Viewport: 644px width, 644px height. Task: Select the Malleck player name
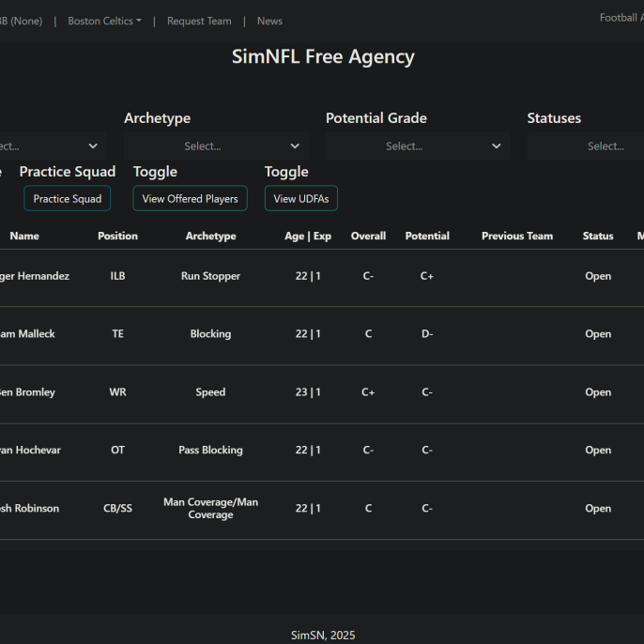coord(27,334)
